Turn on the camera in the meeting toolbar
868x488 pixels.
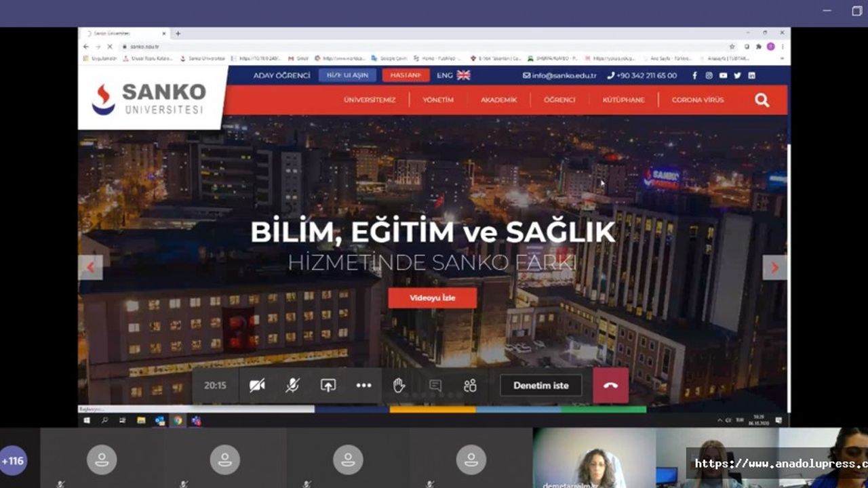click(257, 386)
